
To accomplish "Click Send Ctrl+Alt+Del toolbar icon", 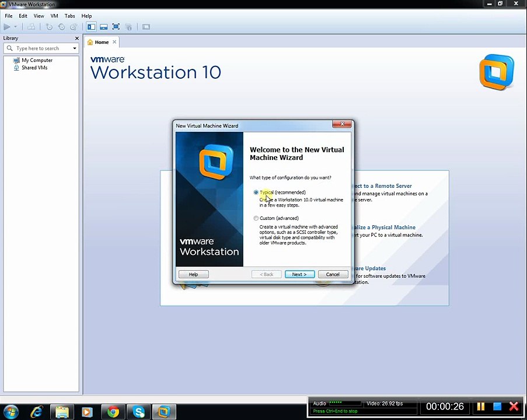I will pyautogui.click(x=32, y=27).
